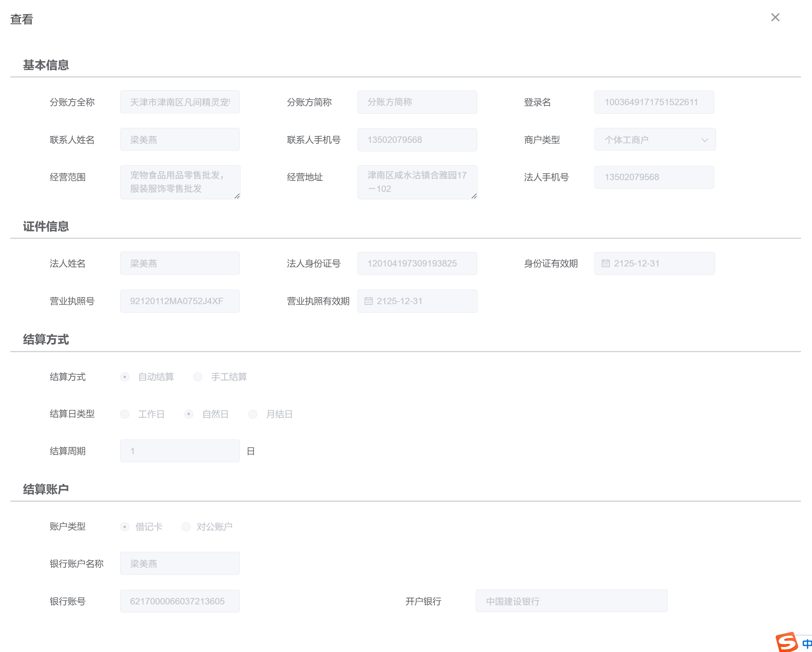Expand the 商户类型 dropdown arrow
Image resolution: width=812 pixels, height=652 pixels.
tap(704, 140)
